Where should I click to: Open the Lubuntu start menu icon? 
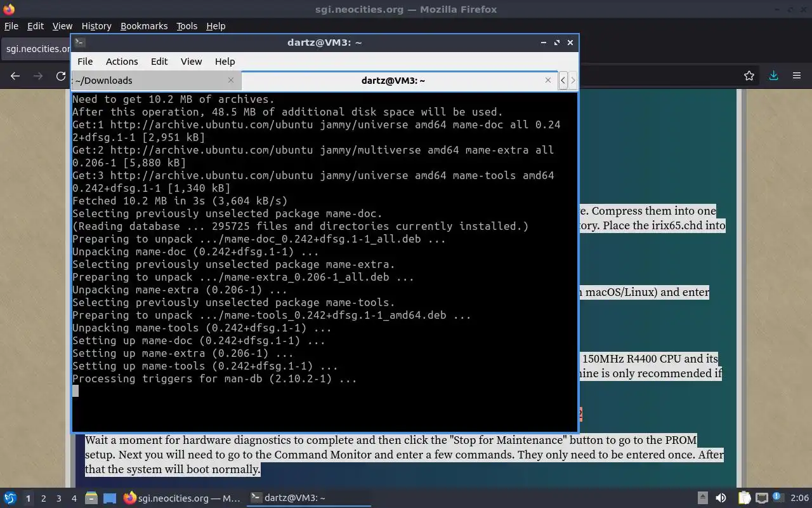[10, 498]
